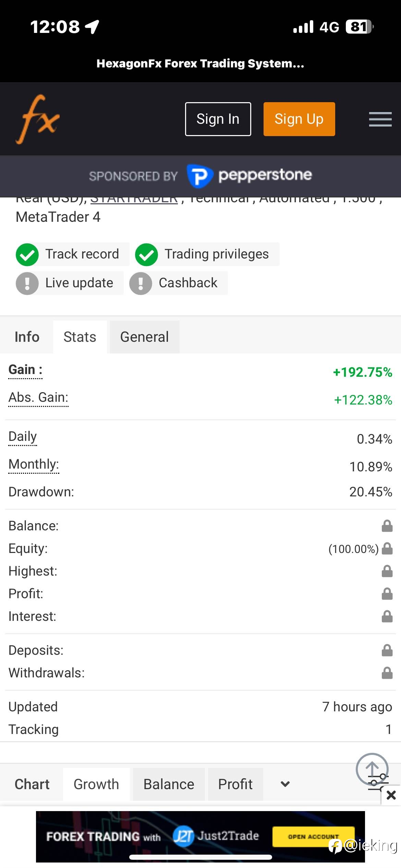Tap the orange Sign Up button
The width and height of the screenshot is (401, 868).
click(x=299, y=119)
